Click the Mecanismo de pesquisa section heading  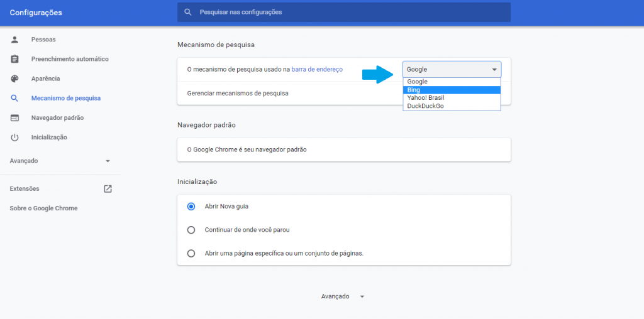click(x=216, y=45)
